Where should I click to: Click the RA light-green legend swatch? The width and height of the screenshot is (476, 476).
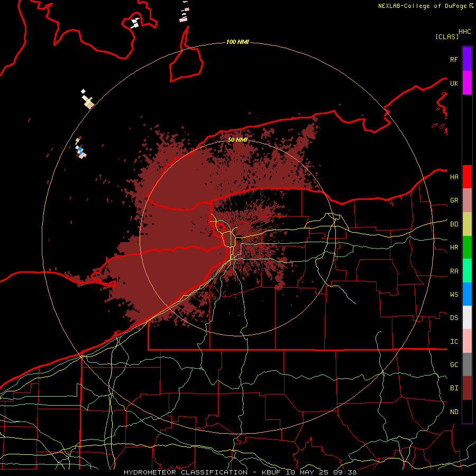coord(467,271)
